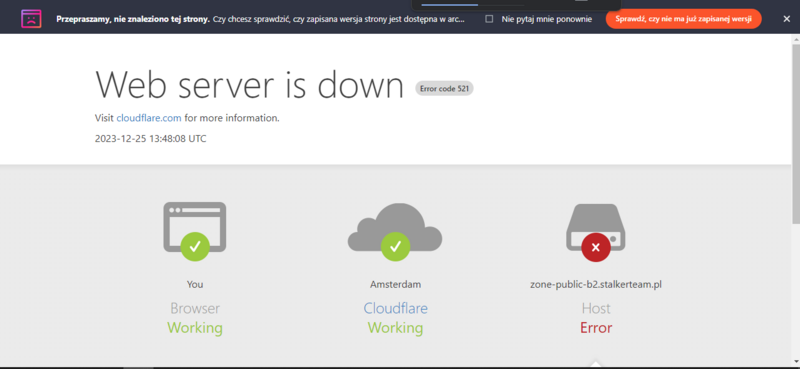Click the red 'Error' status text
The width and height of the screenshot is (800, 369).
coord(596,328)
